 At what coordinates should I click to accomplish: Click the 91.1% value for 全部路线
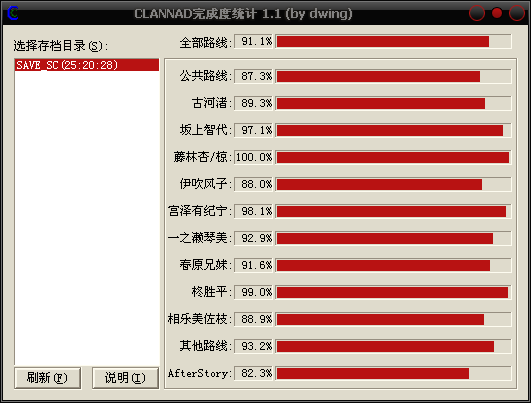tap(254, 42)
